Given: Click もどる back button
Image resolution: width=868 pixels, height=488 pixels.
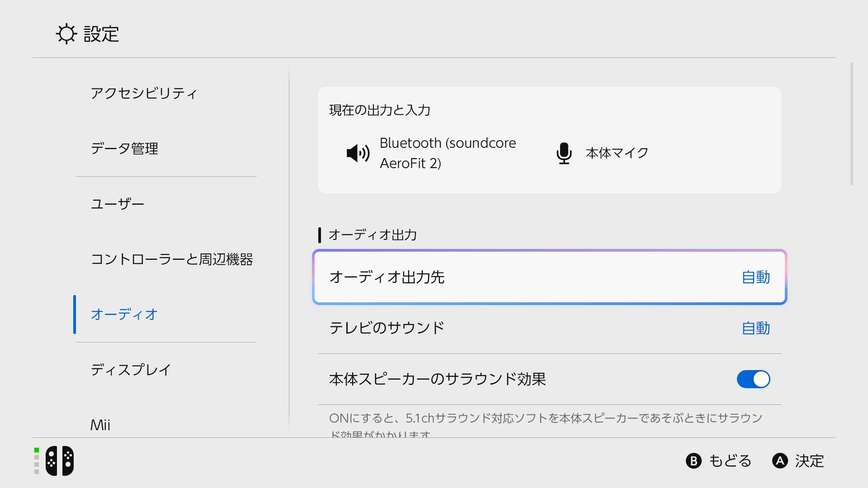Looking at the screenshot, I should coord(719,461).
